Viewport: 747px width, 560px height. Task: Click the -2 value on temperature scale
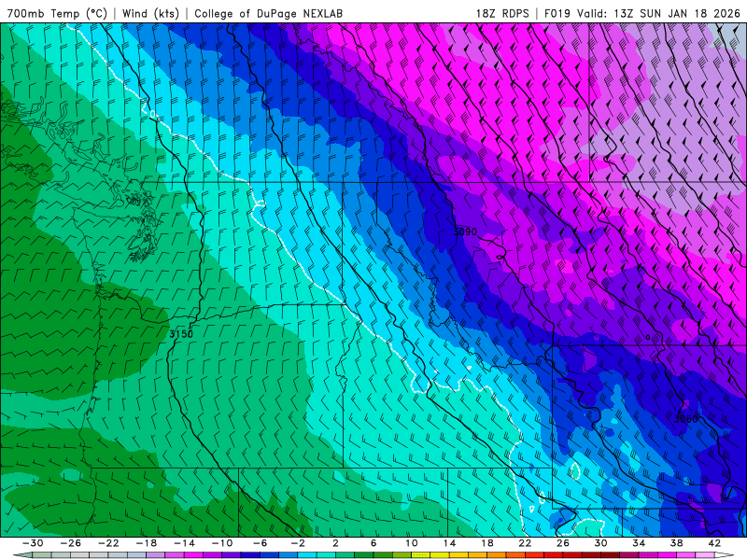298,543
